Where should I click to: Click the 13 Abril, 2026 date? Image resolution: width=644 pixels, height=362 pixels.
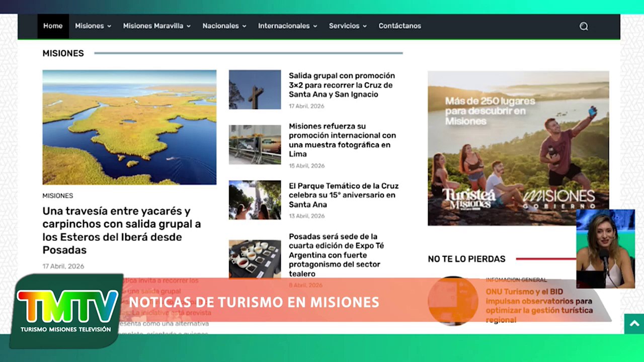(307, 216)
